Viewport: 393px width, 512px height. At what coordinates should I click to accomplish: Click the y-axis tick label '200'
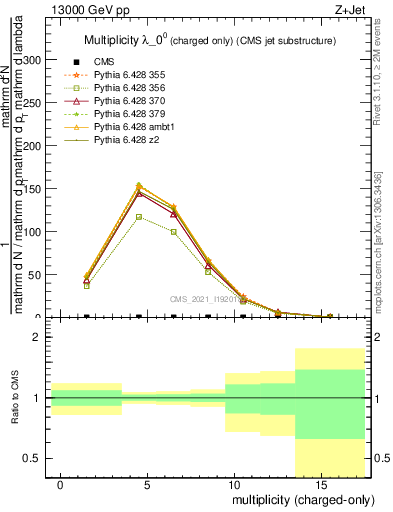coord(31,146)
